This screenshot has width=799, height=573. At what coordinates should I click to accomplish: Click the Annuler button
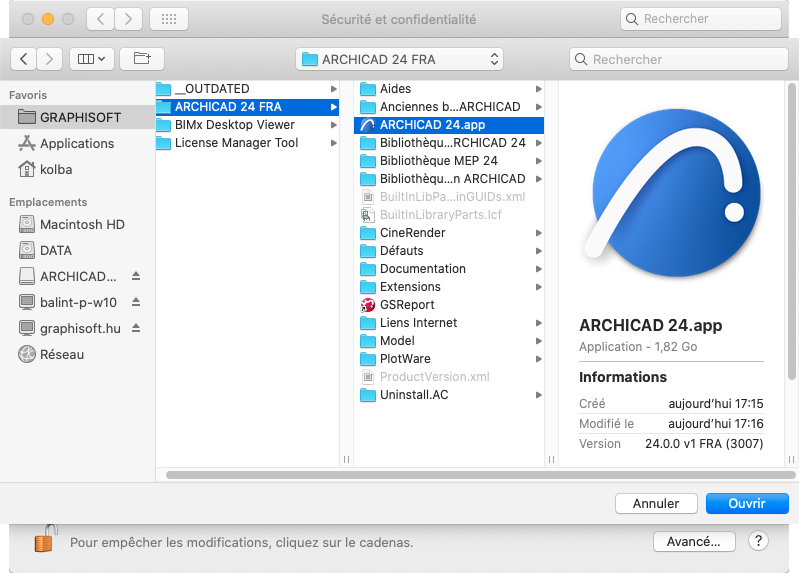[x=656, y=503]
